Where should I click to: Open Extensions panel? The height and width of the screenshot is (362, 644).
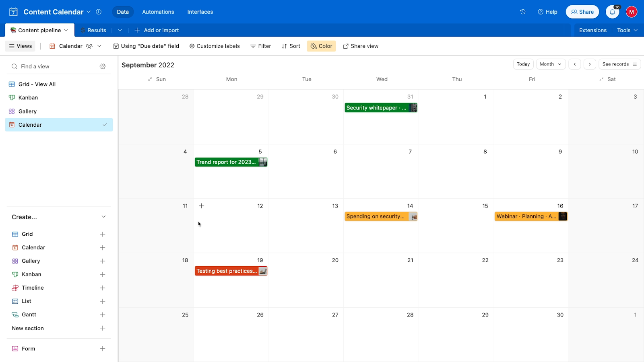click(x=592, y=30)
